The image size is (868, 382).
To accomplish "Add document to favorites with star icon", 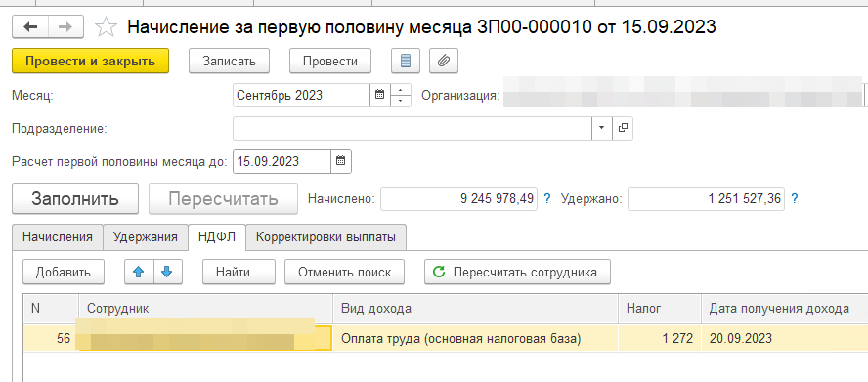I will 106,26.
